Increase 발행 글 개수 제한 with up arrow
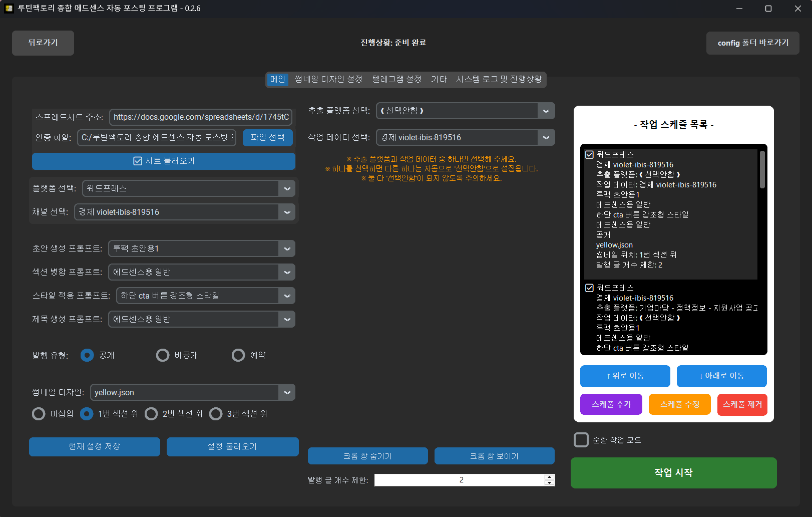The image size is (812, 517). 549,477
